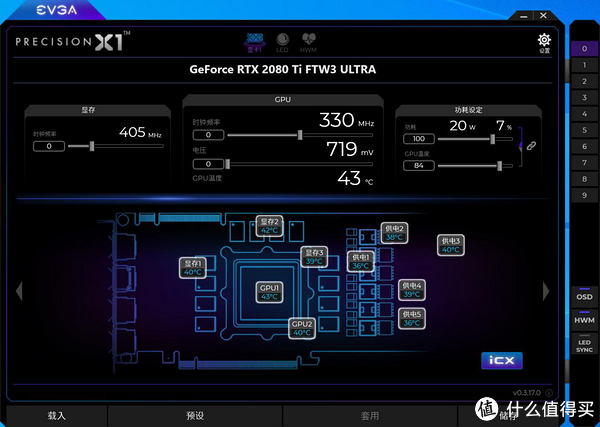Select profile slot 1

pos(584,65)
